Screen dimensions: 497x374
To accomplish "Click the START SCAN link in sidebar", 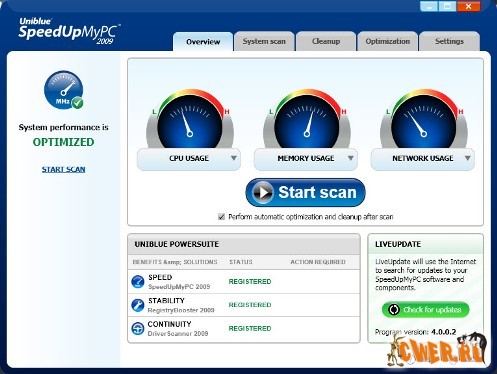I will click(x=63, y=169).
